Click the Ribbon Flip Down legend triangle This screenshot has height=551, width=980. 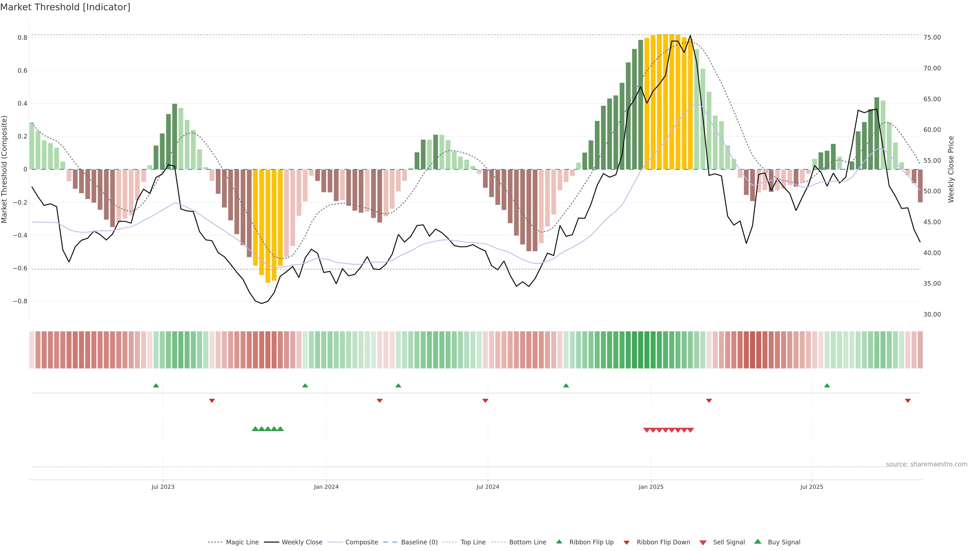[627, 543]
